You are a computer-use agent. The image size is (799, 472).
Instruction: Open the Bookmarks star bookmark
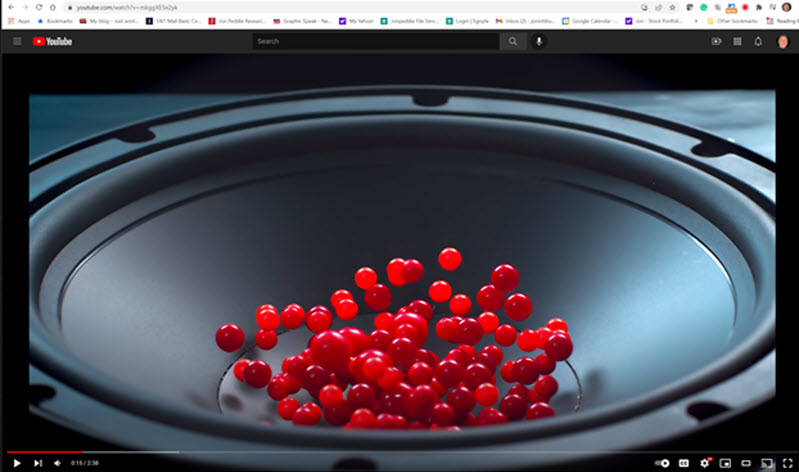[x=55, y=21]
